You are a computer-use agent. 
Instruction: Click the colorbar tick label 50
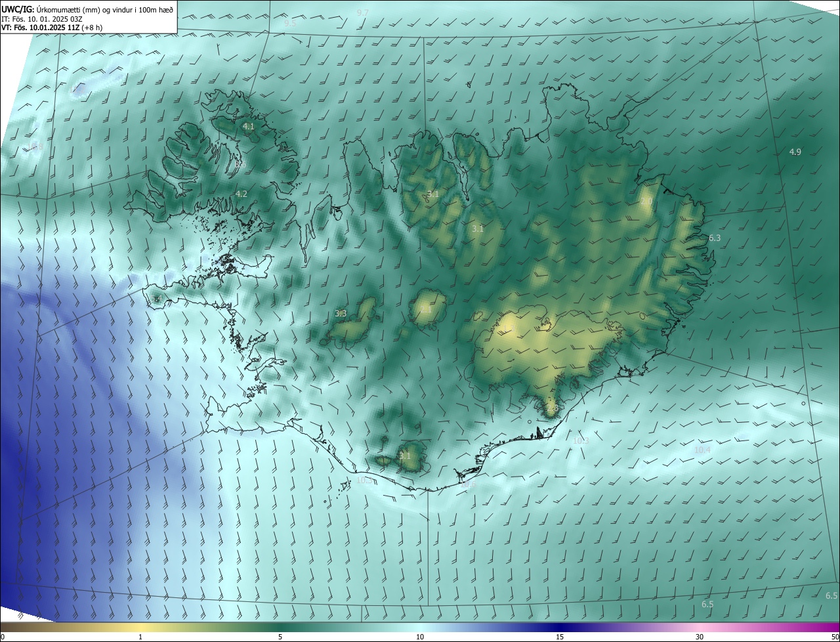click(x=835, y=637)
